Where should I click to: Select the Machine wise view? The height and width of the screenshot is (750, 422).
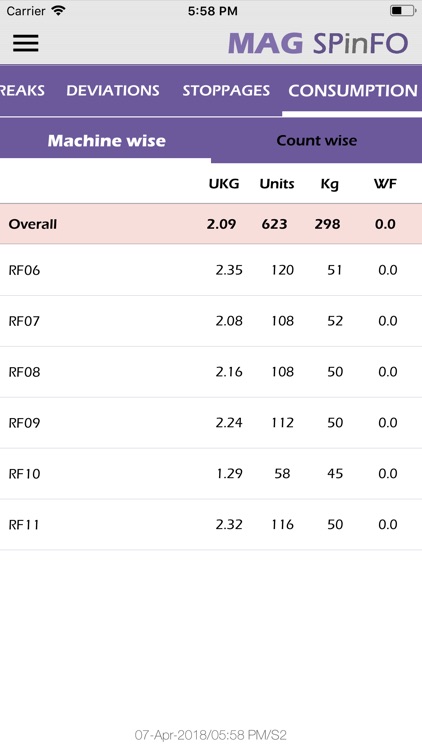tap(106, 141)
